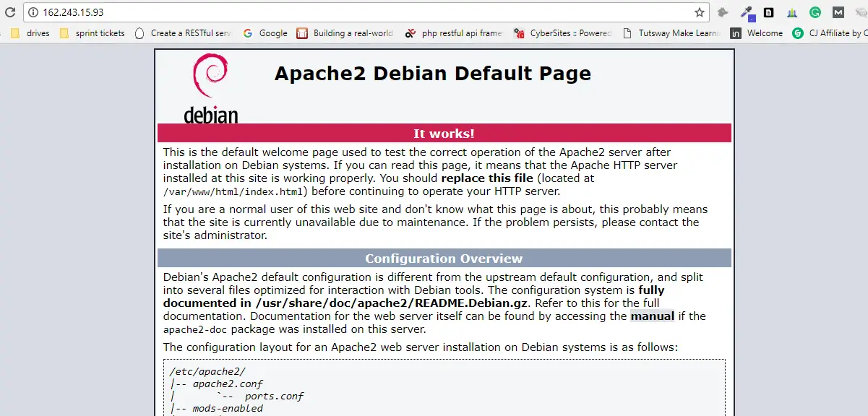The height and width of the screenshot is (416, 868).
Task: Click the black M extension icon
Action: (x=838, y=12)
